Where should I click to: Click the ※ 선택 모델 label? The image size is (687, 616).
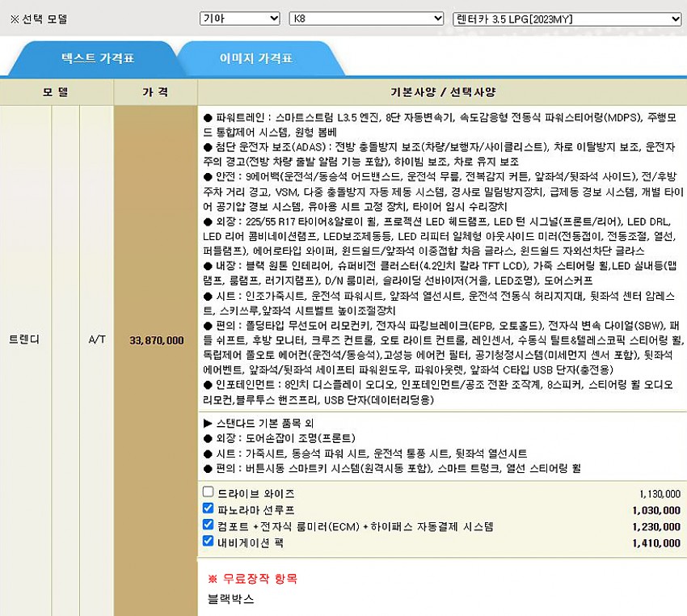tap(39, 19)
